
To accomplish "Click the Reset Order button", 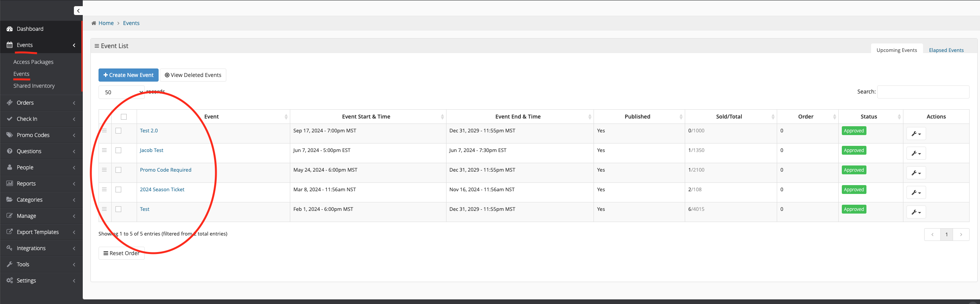I will (x=122, y=253).
